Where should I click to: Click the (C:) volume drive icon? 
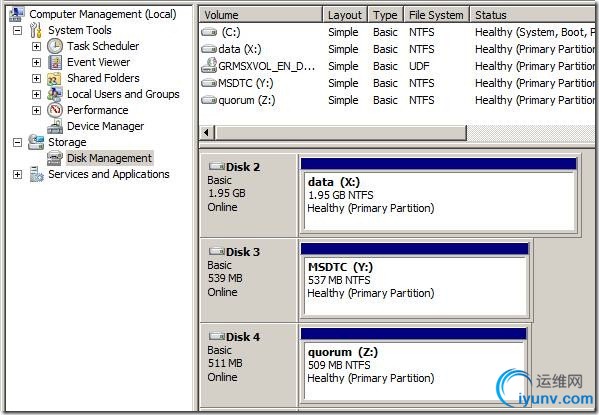point(209,32)
